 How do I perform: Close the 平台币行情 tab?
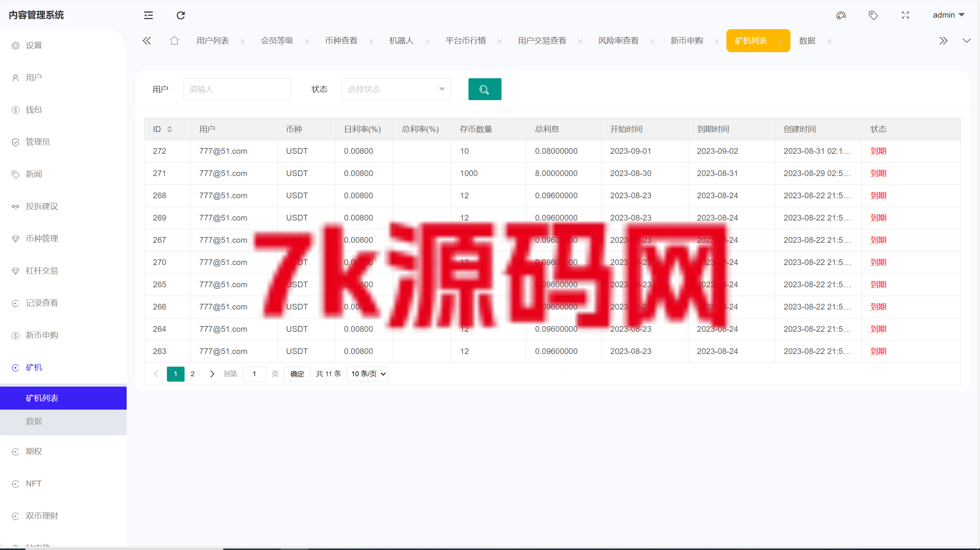click(500, 41)
